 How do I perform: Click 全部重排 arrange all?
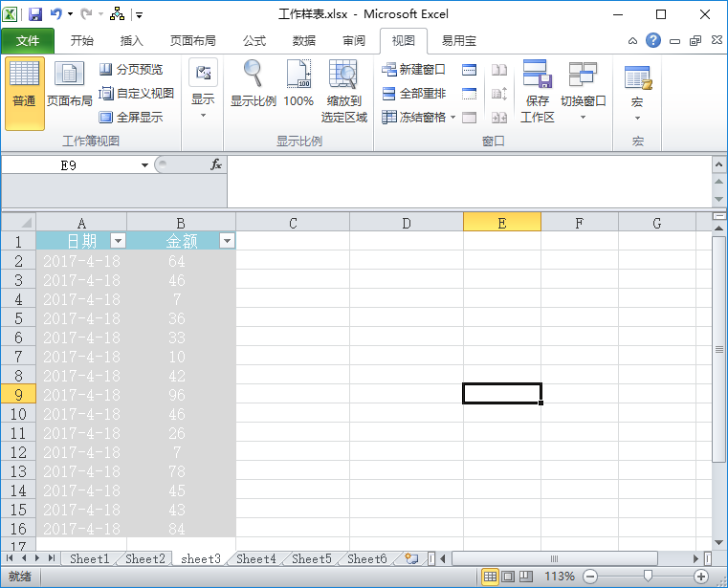[413, 94]
